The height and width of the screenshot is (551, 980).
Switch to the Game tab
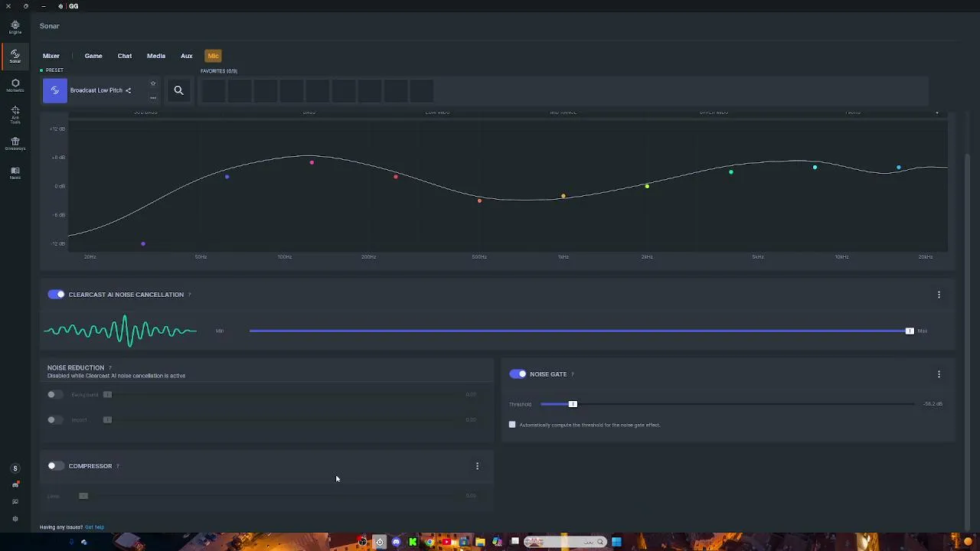click(x=93, y=56)
